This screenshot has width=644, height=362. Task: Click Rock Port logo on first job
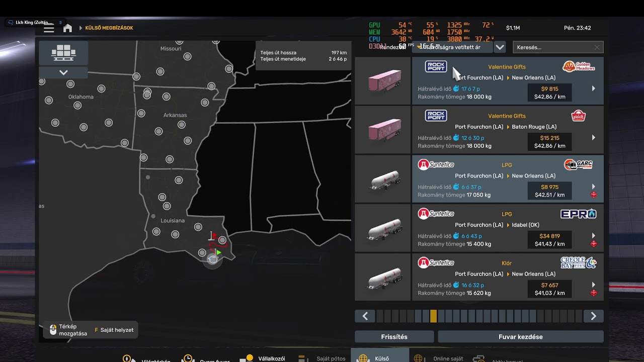tap(436, 66)
